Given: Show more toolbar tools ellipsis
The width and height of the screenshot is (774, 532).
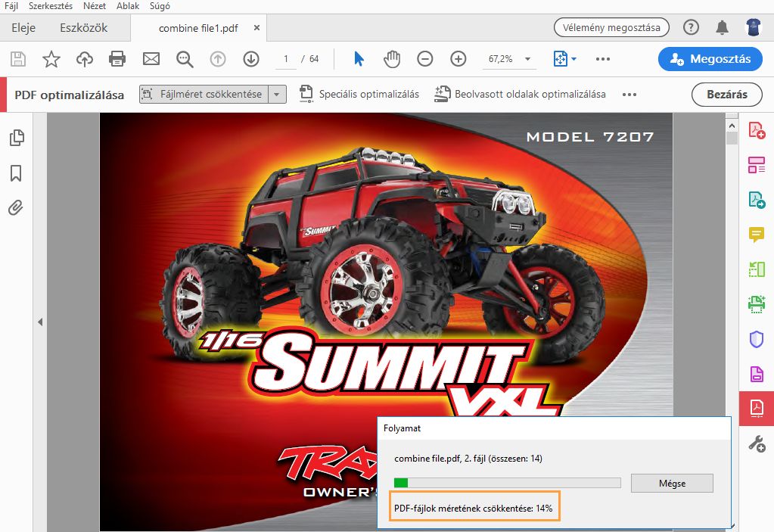Looking at the screenshot, I should [x=603, y=59].
